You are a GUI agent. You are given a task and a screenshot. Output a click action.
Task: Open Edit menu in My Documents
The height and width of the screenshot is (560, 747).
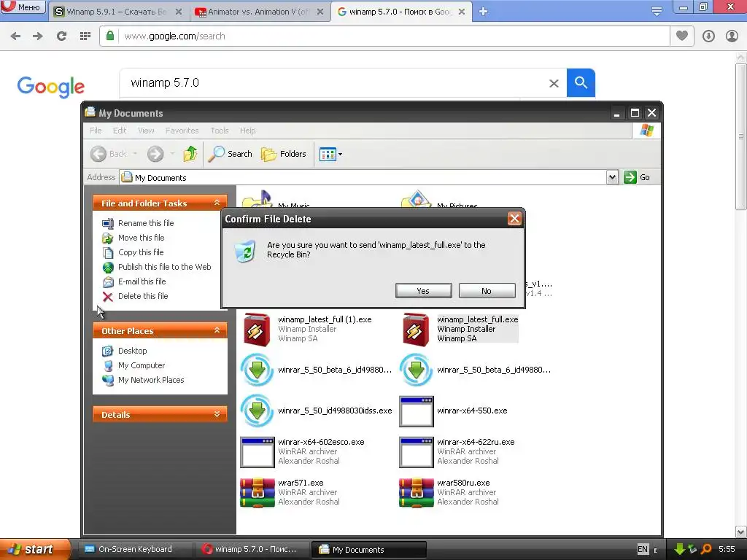coord(120,131)
